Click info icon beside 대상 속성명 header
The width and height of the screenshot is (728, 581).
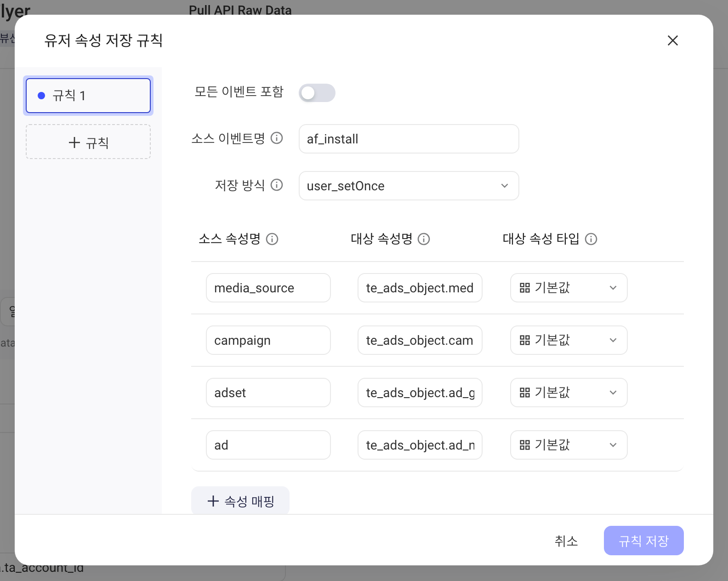pyautogui.click(x=424, y=239)
